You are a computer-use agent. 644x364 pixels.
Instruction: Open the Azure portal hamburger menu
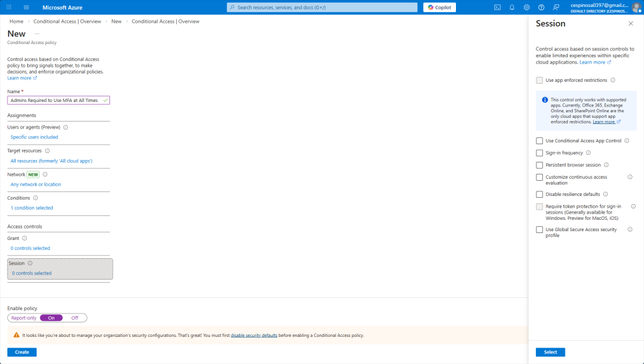coord(26,7)
